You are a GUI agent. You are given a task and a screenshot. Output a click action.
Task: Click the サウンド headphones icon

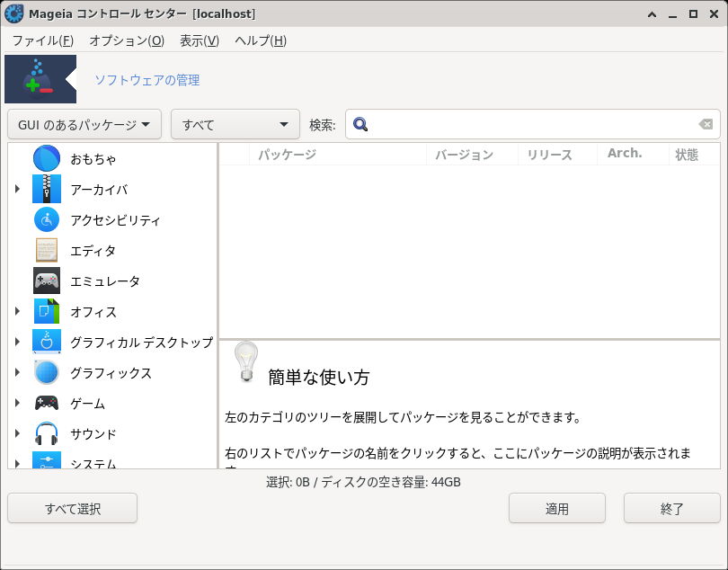(x=47, y=434)
